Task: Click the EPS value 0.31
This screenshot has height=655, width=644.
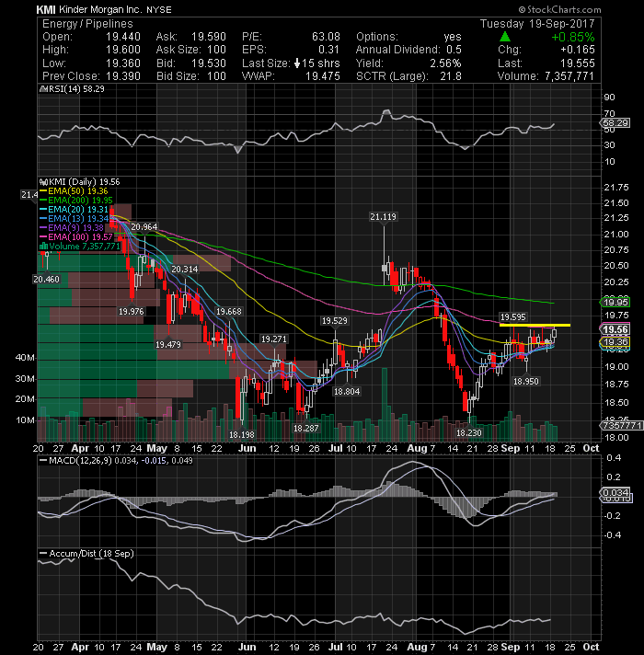Action: coord(328,50)
